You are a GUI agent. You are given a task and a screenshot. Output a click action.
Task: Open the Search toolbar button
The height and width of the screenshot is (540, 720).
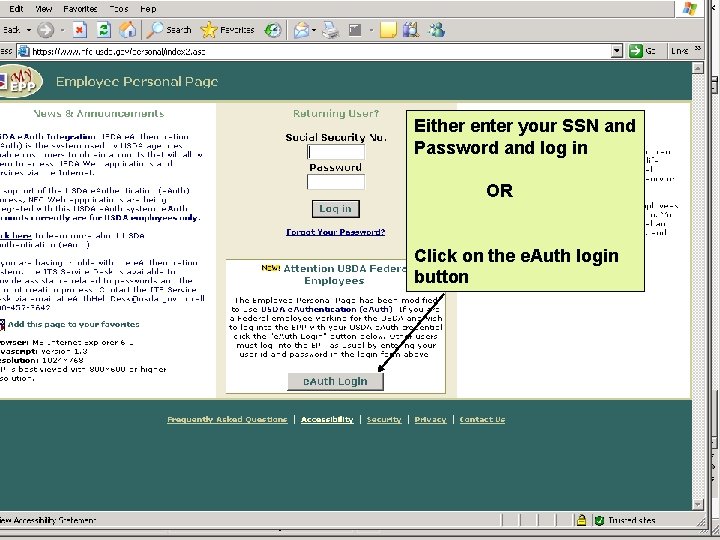tap(169, 30)
